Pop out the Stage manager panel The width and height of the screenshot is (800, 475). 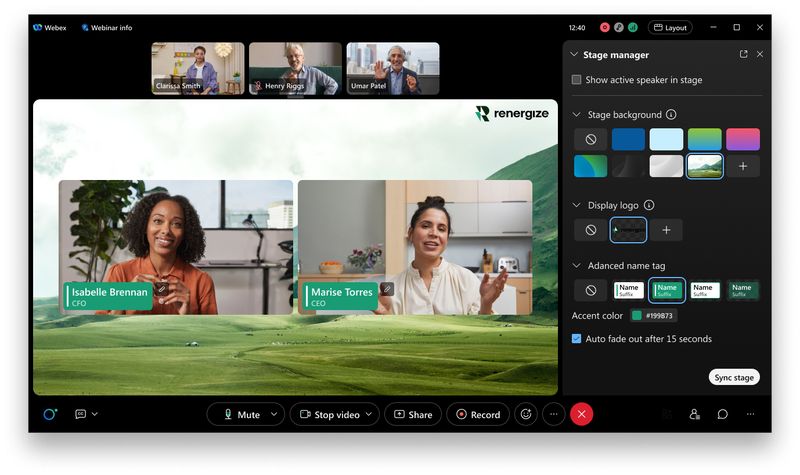coord(743,54)
